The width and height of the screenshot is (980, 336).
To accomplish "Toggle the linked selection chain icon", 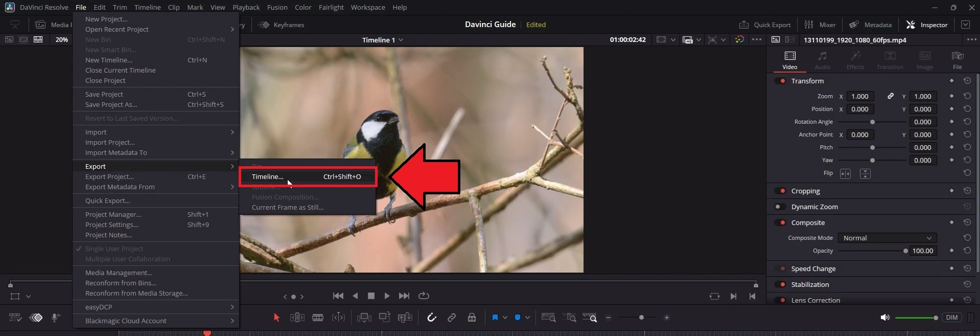I will (x=452, y=318).
